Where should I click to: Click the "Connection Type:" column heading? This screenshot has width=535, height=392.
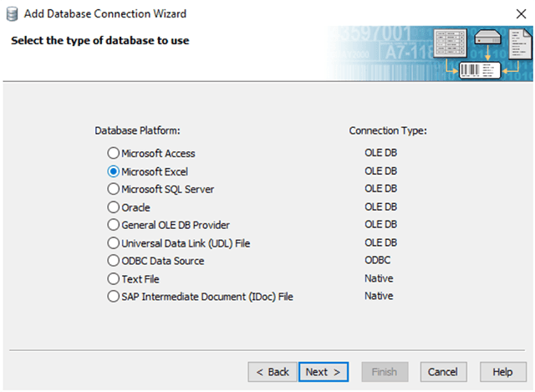[388, 131]
